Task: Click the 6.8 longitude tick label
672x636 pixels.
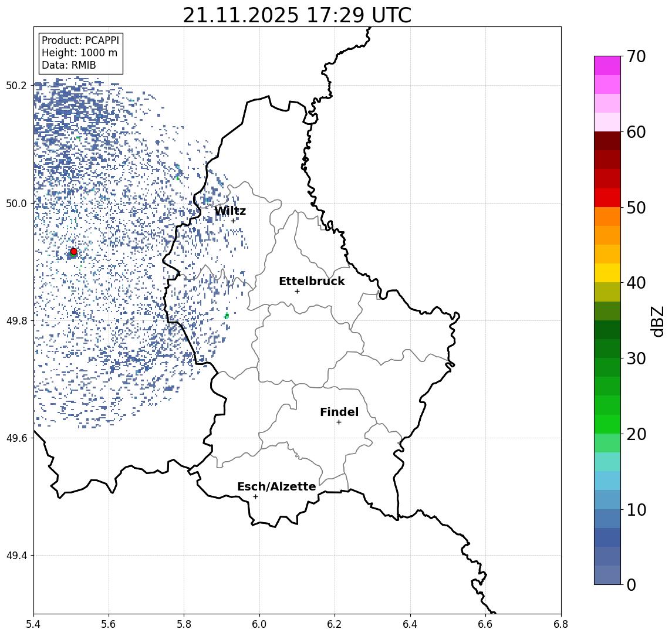Action: click(560, 624)
